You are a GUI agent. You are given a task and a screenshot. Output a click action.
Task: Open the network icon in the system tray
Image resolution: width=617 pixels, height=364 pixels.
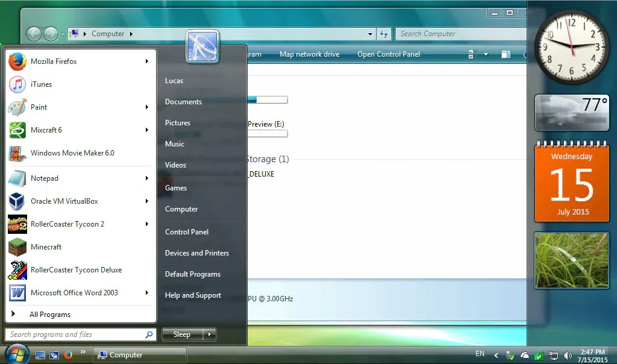(554, 356)
